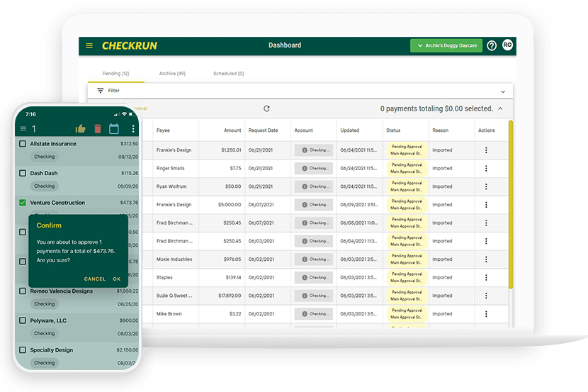Open the Checkrun hamburger menu on dashboard
The height and width of the screenshot is (392, 588).
pos(89,46)
